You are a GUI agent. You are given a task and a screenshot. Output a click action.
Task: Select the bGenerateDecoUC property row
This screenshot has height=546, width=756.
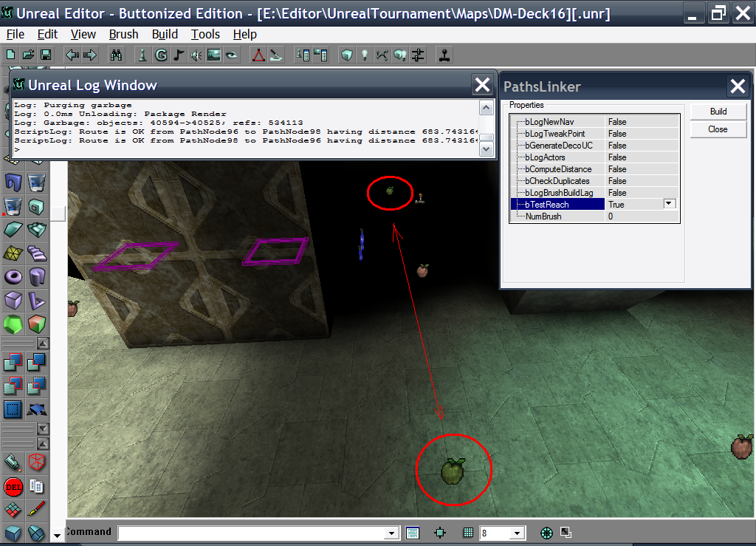coord(595,146)
